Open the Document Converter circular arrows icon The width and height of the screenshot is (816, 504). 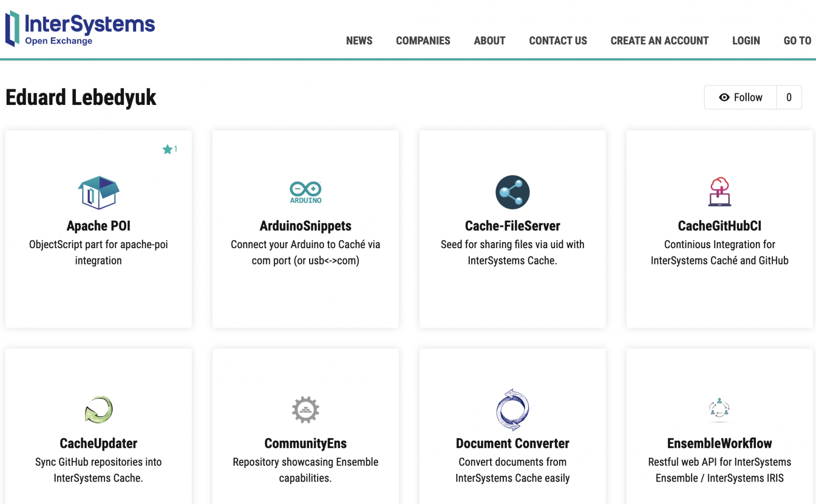(x=513, y=410)
